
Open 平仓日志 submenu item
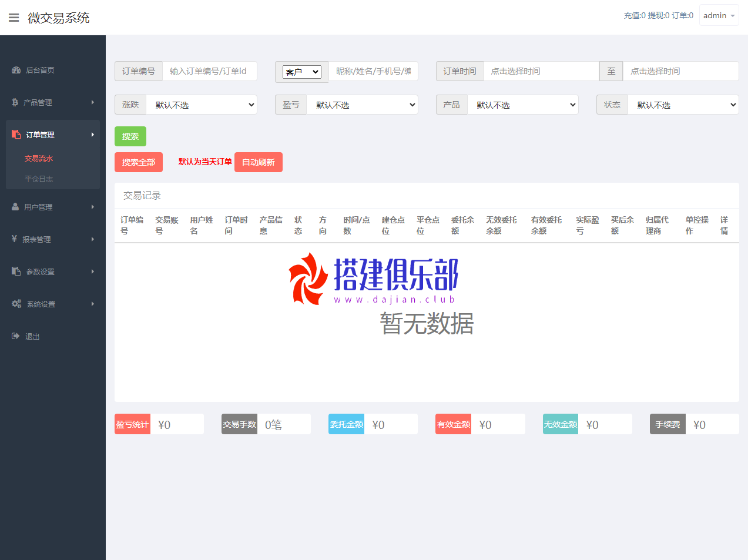pyautogui.click(x=39, y=179)
